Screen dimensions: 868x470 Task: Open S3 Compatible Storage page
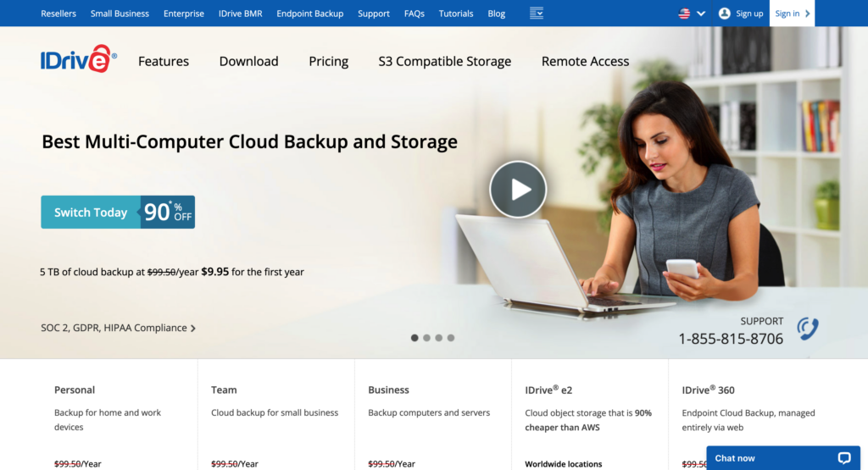pos(444,61)
